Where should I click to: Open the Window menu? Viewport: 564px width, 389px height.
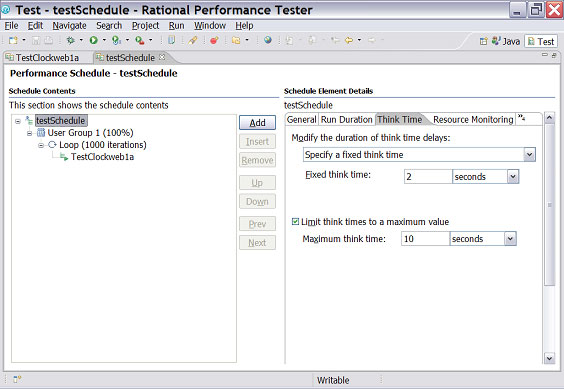210,26
